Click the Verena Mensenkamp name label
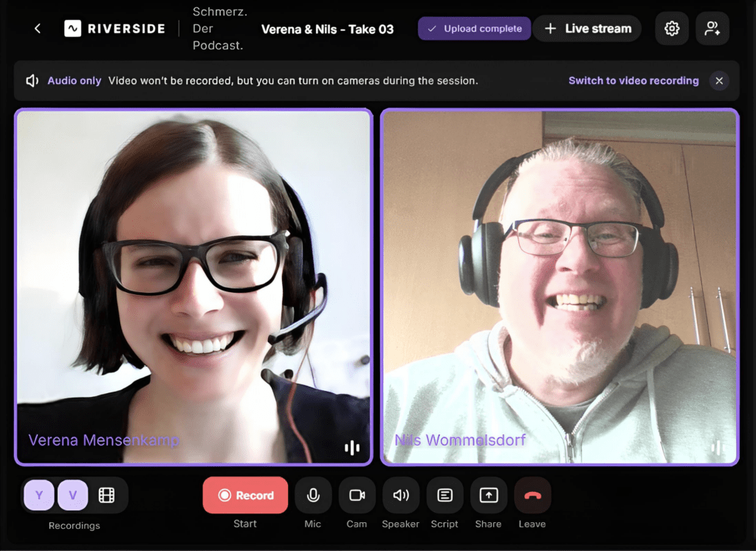 (103, 440)
